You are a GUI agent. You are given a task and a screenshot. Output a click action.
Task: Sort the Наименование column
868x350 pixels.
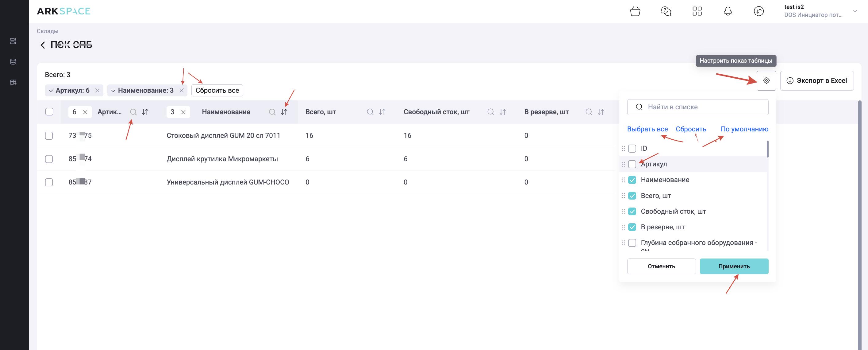click(x=284, y=112)
